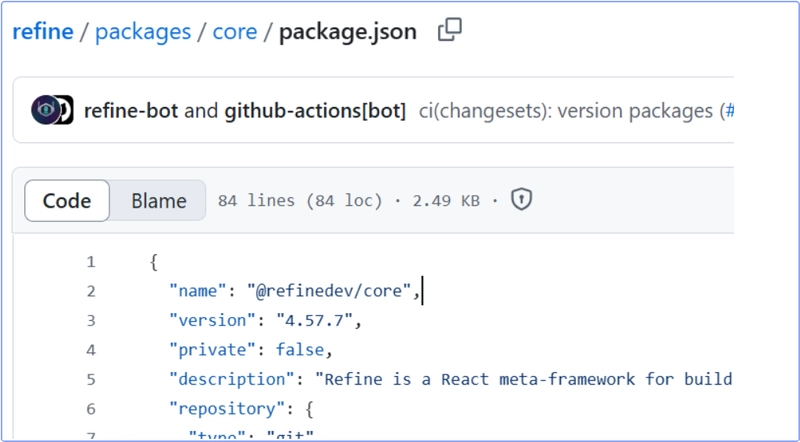Switch to the Code tab
This screenshot has width=800, height=442.
[x=67, y=201]
